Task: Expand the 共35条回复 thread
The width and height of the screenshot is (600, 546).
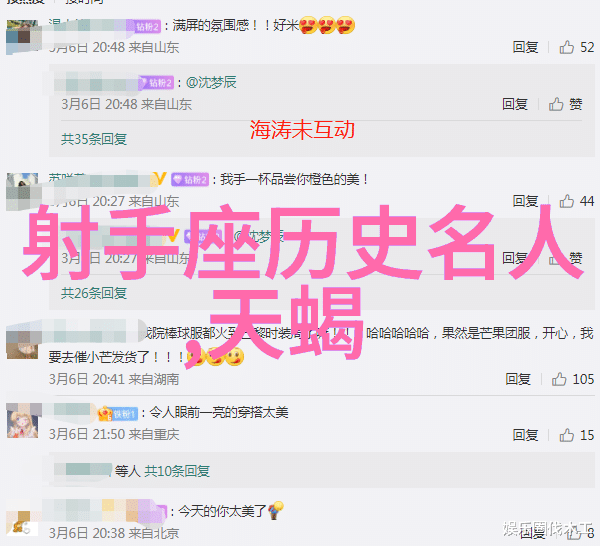Action: [x=94, y=139]
